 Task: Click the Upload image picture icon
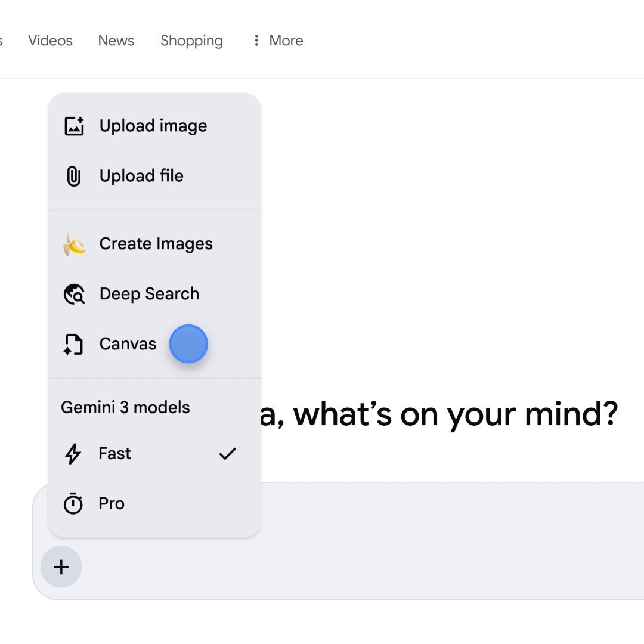(x=75, y=126)
